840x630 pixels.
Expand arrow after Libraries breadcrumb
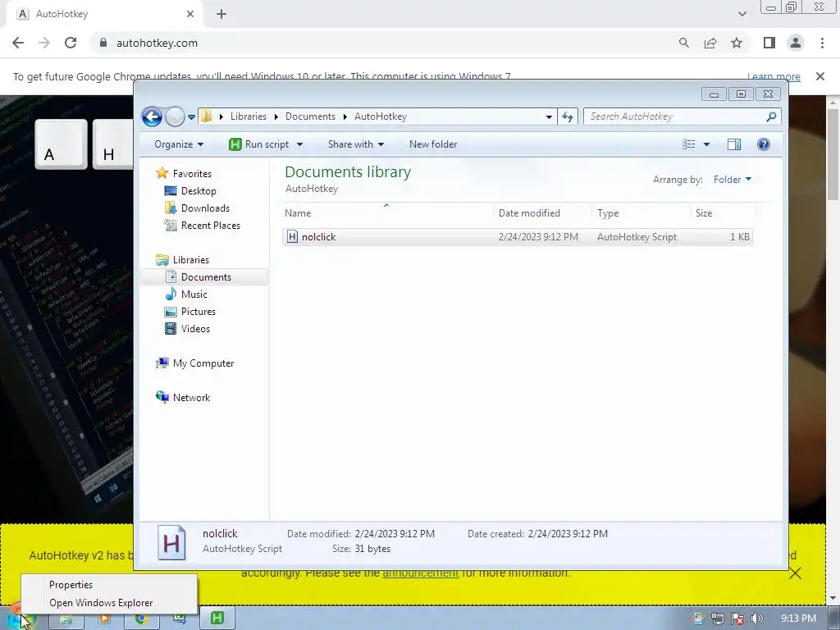click(x=276, y=116)
